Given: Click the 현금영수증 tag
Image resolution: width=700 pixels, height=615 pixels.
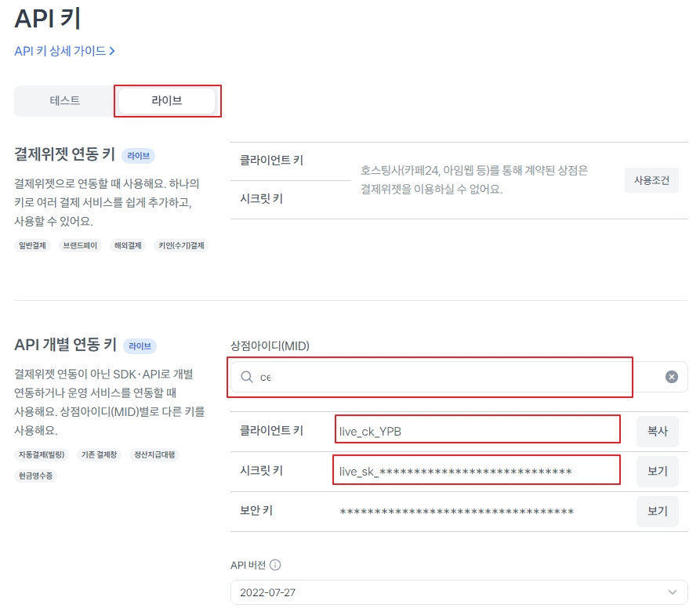Looking at the screenshot, I should (36, 476).
